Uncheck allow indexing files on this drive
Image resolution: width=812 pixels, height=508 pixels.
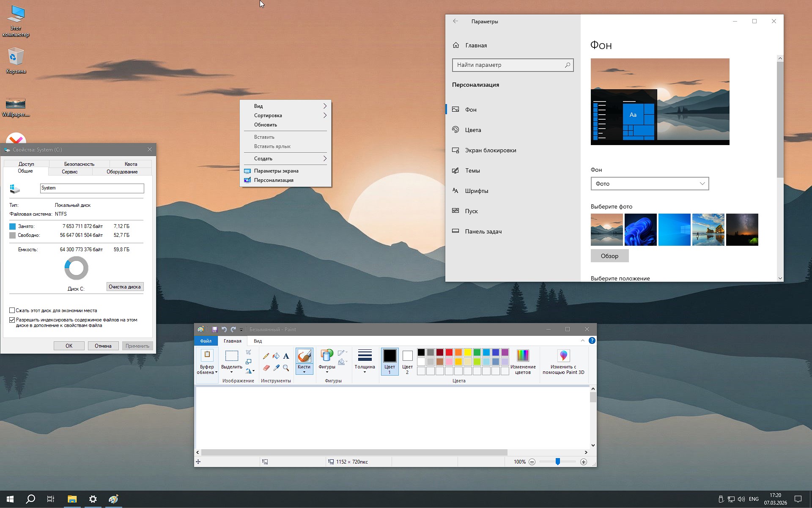click(12, 320)
